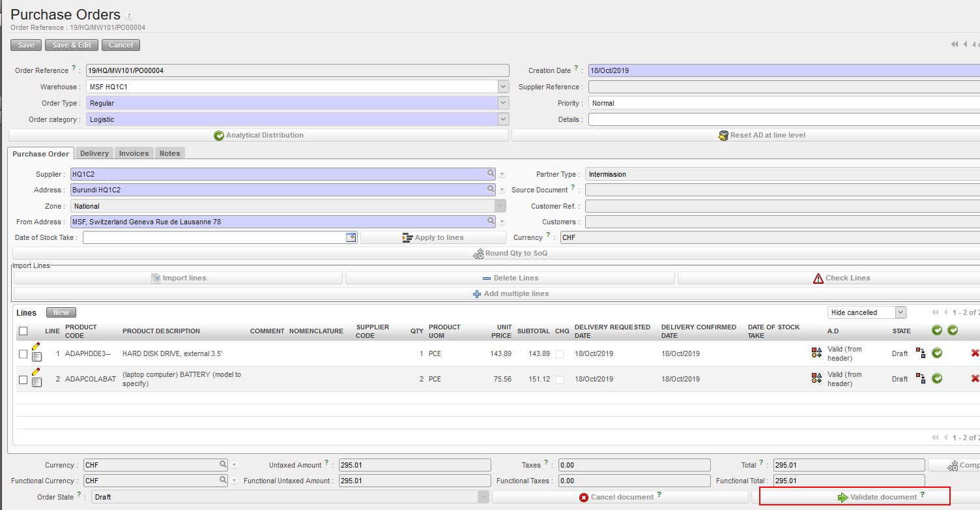Click the Cancel document button

point(620,497)
